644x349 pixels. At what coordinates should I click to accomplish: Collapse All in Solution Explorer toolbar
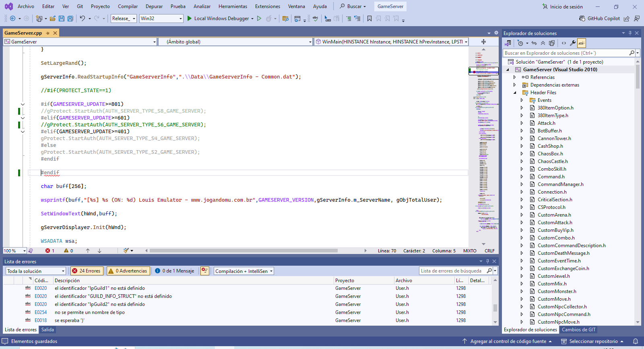pyautogui.click(x=543, y=43)
